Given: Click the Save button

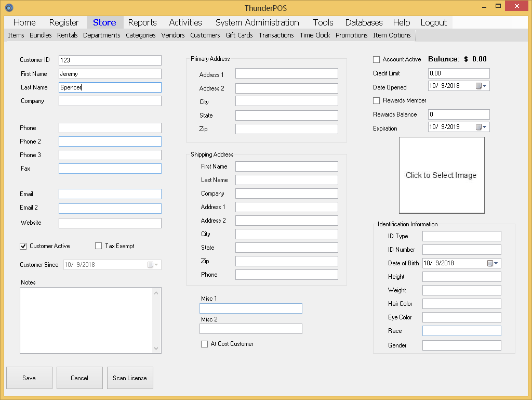Looking at the screenshot, I should (29, 378).
